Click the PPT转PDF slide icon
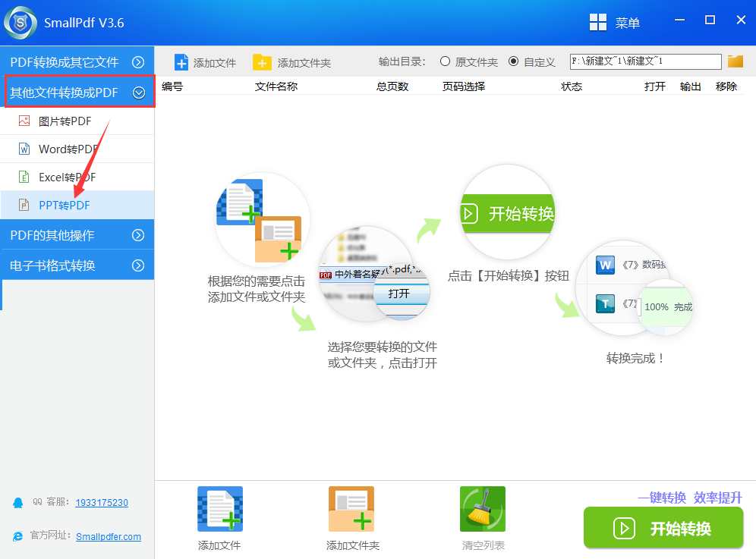The width and height of the screenshot is (756, 559). coord(24,205)
